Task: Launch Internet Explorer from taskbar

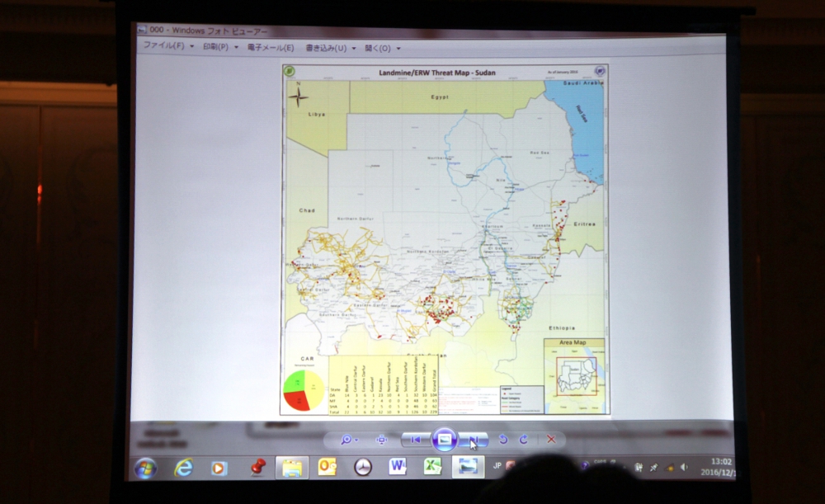Action: coord(183,468)
